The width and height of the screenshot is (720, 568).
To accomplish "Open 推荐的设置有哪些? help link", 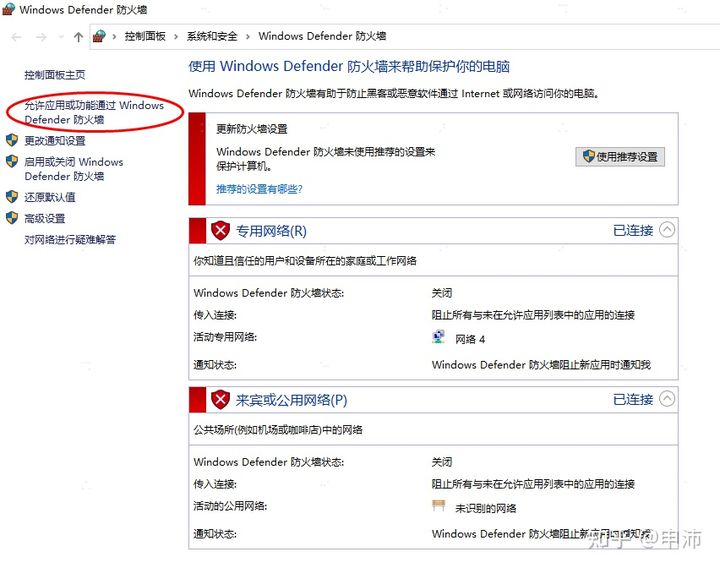I will pyautogui.click(x=259, y=189).
